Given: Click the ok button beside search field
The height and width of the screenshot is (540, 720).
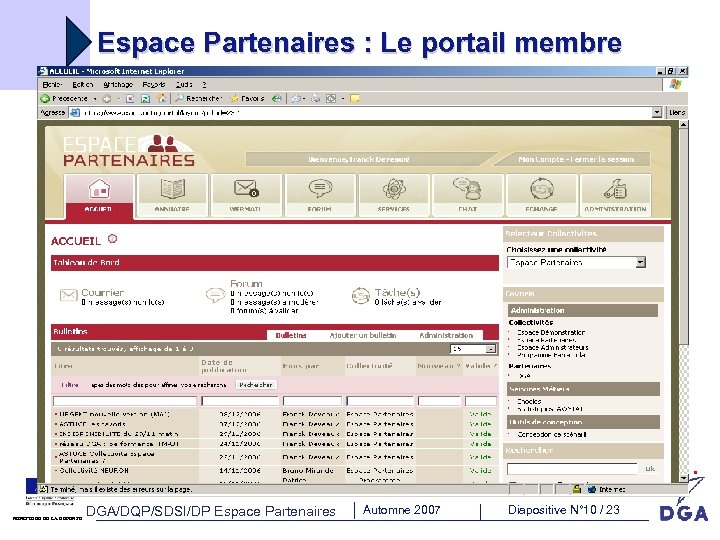Looking at the screenshot, I should (650, 468).
